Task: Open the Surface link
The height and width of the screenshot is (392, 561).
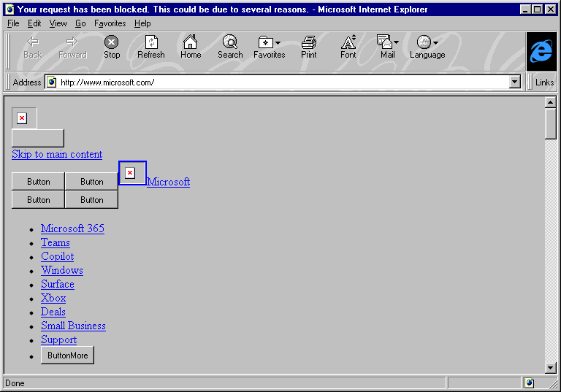Action: (x=58, y=284)
